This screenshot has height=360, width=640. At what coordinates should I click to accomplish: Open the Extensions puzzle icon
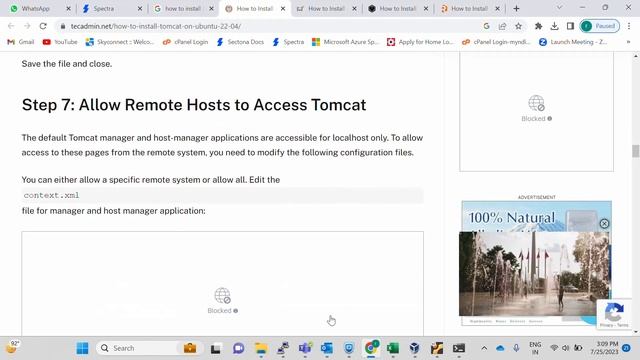point(538,26)
